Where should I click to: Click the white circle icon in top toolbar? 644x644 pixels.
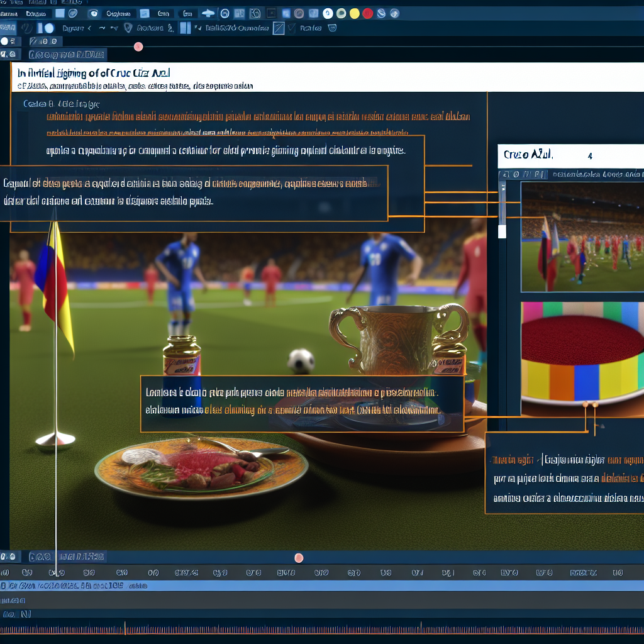pyautogui.click(x=328, y=13)
